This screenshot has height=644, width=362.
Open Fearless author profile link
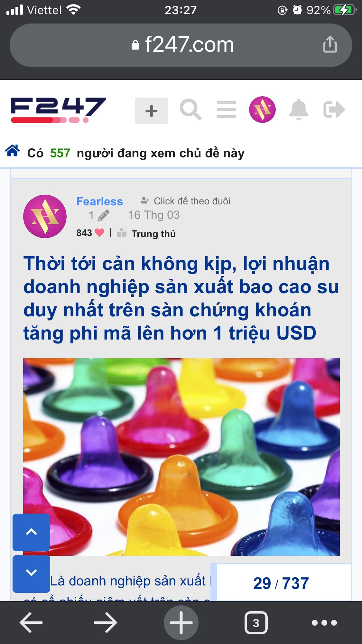click(99, 201)
